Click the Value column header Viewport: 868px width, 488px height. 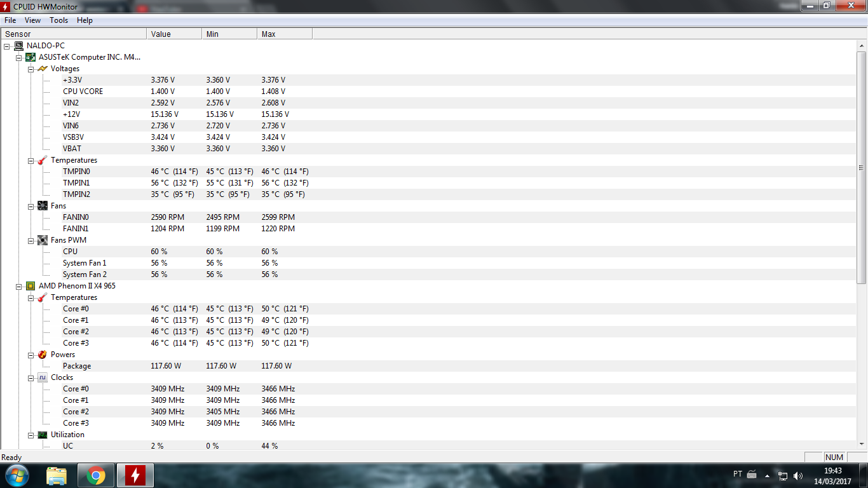[x=174, y=34]
